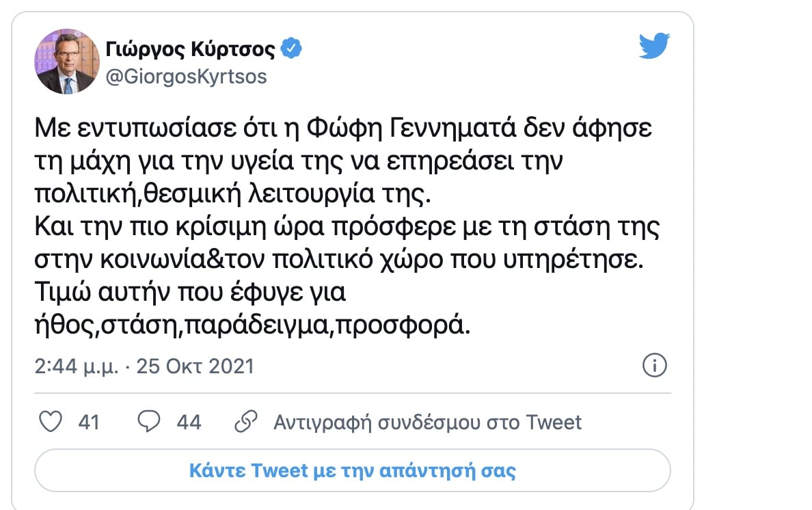The image size is (812, 510).
Task: Click the Twitter bird logo
Action: point(654,46)
